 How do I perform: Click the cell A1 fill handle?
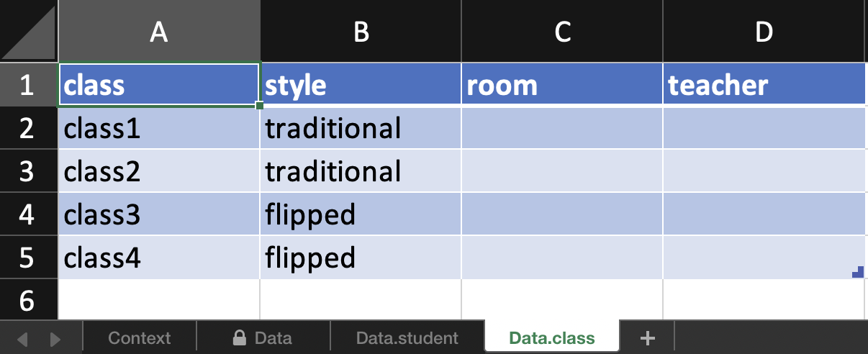(x=259, y=106)
